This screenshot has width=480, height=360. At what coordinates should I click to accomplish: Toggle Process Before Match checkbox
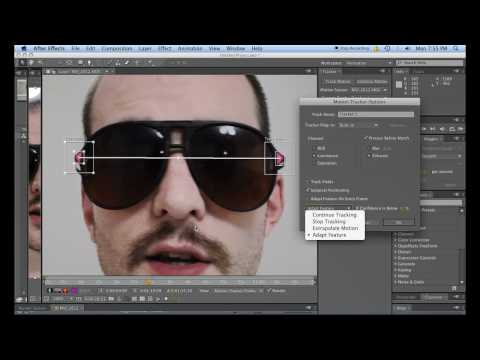366,138
